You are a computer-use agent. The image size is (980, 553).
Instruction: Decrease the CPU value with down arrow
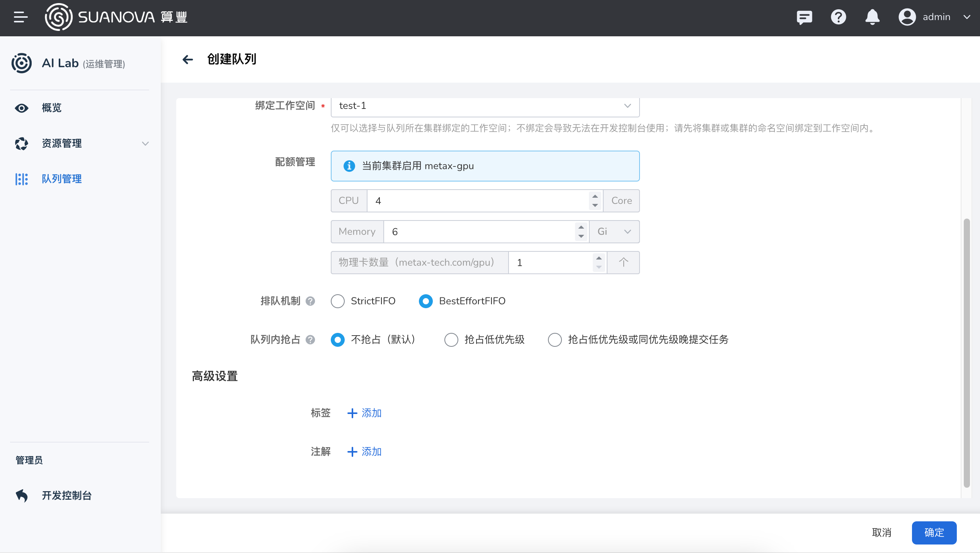(x=595, y=205)
